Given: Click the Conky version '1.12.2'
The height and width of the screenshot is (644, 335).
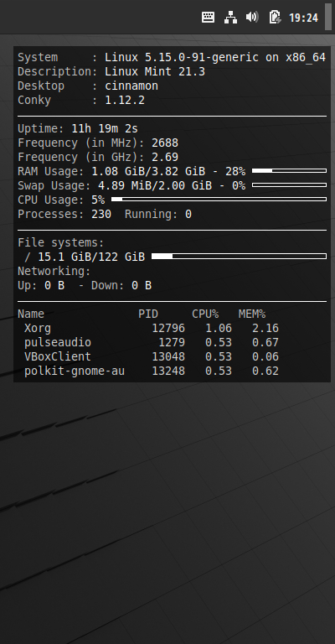Looking at the screenshot, I should click(x=125, y=101).
